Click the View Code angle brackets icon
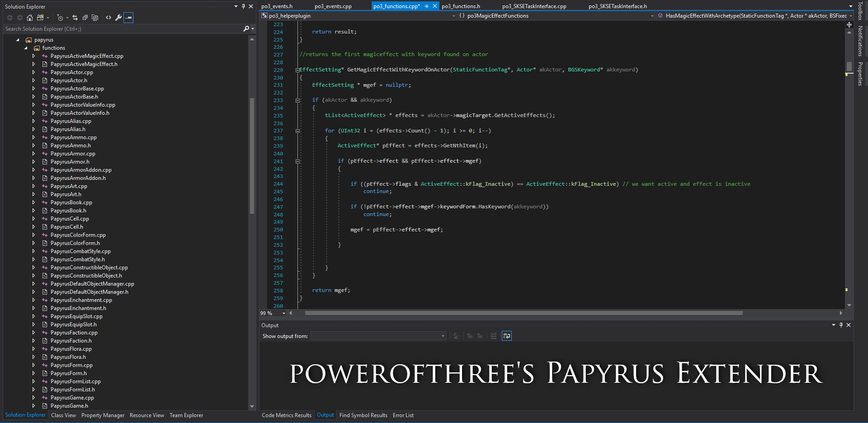This screenshot has height=423, width=868. [x=108, y=18]
